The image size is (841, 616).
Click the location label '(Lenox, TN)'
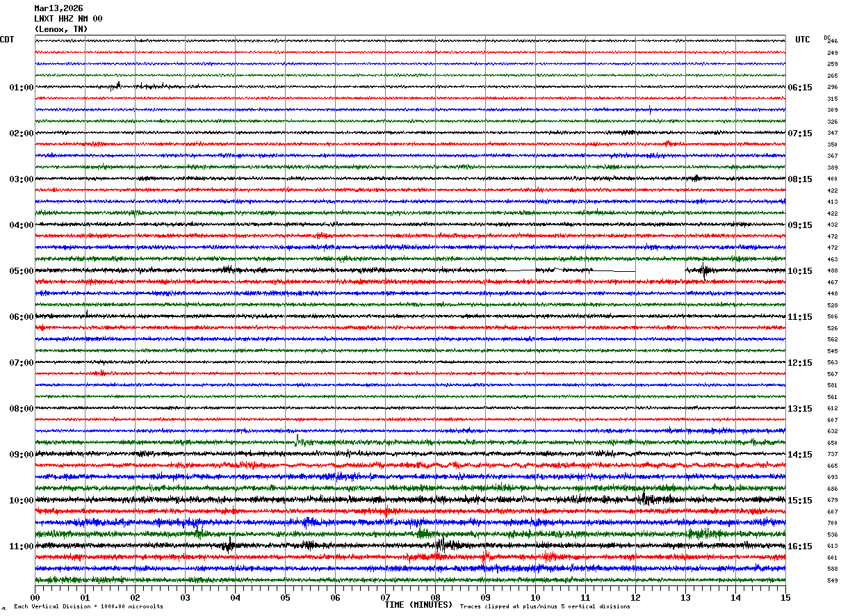click(x=61, y=29)
